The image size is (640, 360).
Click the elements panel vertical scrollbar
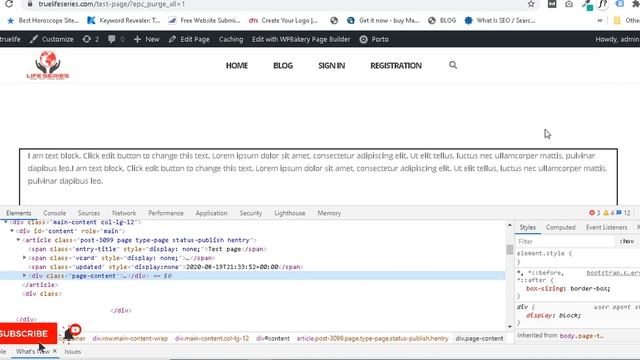(509, 249)
